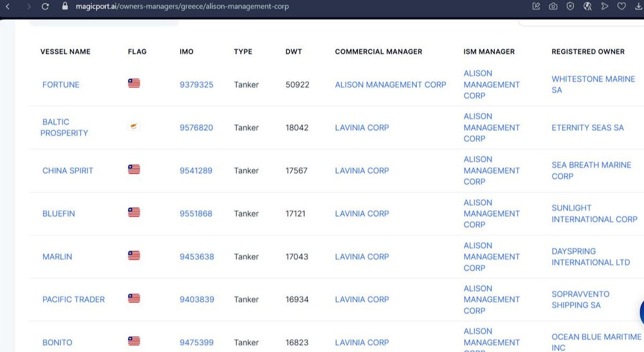
Task: Open the PACIFIC TRADER vessel link
Action: pyautogui.click(x=74, y=300)
